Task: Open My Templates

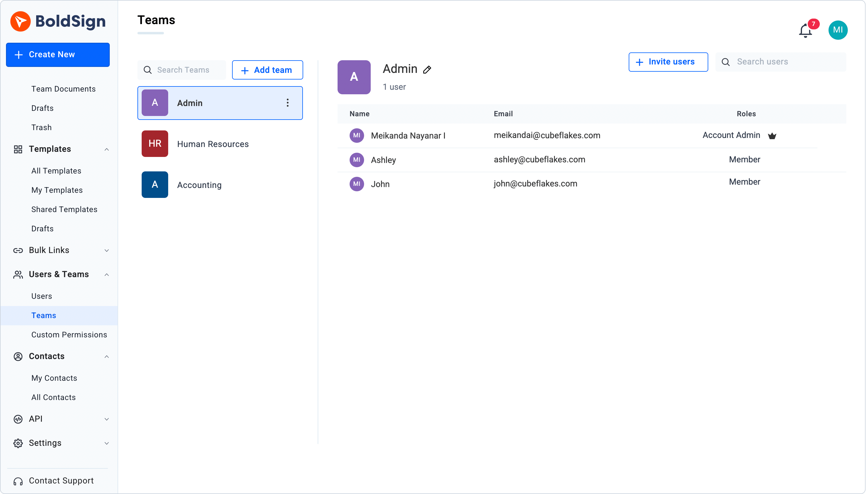Action: pos(57,191)
